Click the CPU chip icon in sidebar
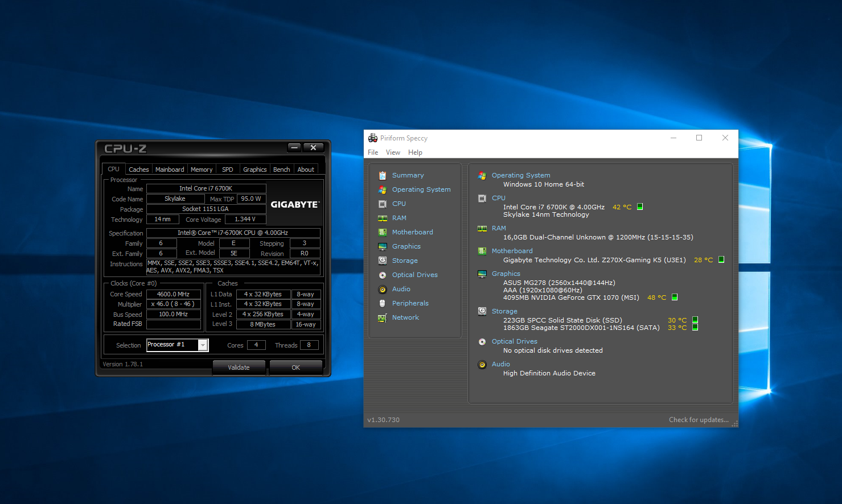The height and width of the screenshot is (504, 842). tap(383, 204)
